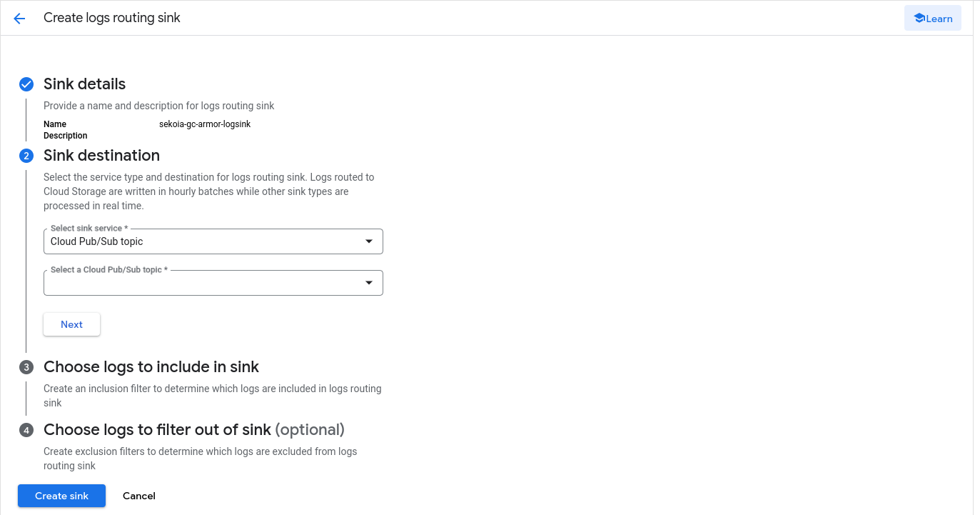Go back using the left arrow icon
The height and width of the screenshot is (515, 980).
[19, 19]
